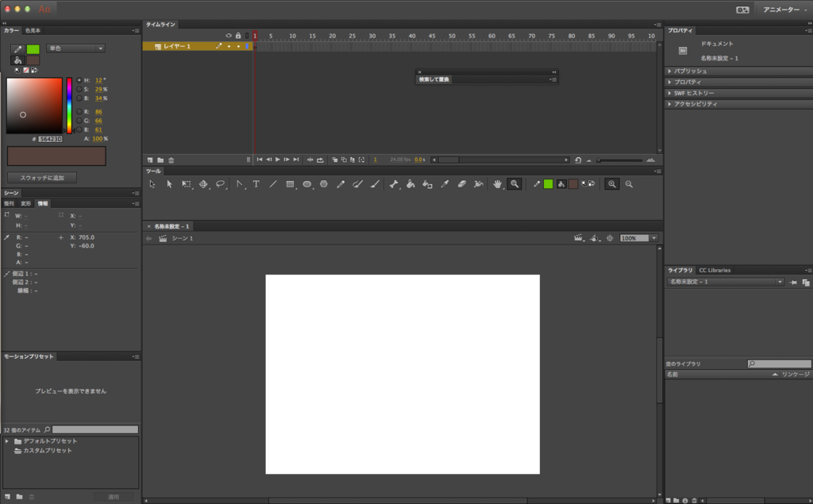Click the スウォッチに追加 button
The width and height of the screenshot is (813, 504).
[x=42, y=178]
